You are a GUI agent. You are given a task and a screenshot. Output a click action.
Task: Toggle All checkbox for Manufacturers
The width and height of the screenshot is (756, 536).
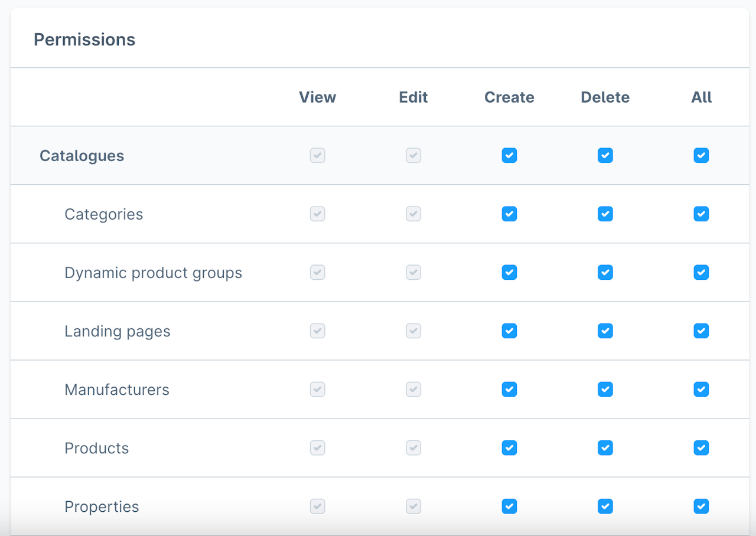[x=701, y=389]
